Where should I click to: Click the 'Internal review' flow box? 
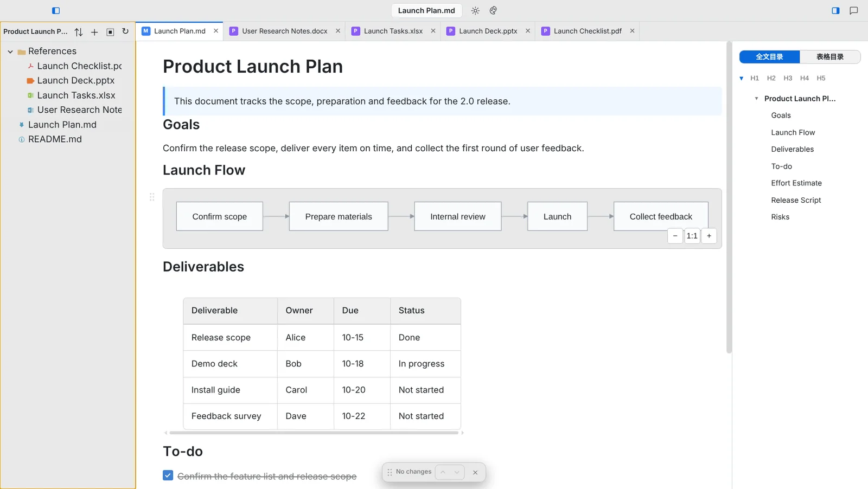pos(458,216)
